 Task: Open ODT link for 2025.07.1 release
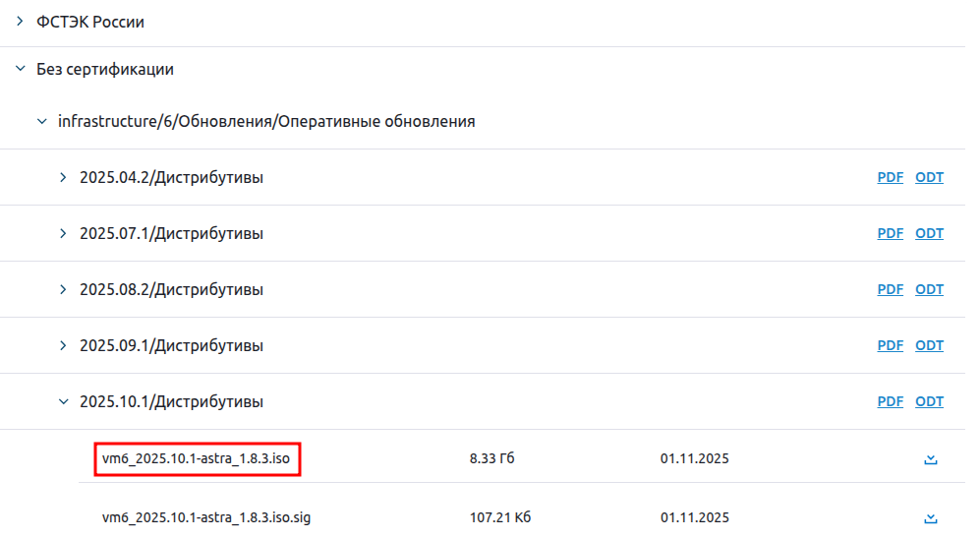click(x=929, y=234)
